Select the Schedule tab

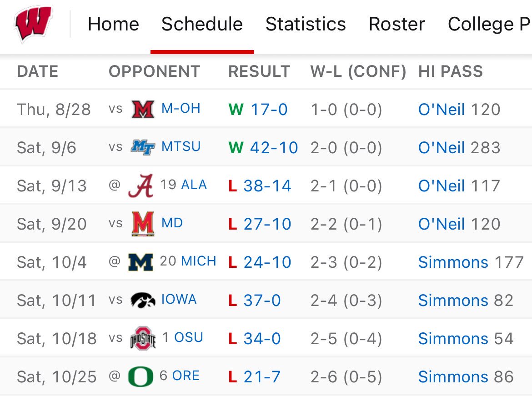pyautogui.click(x=202, y=24)
